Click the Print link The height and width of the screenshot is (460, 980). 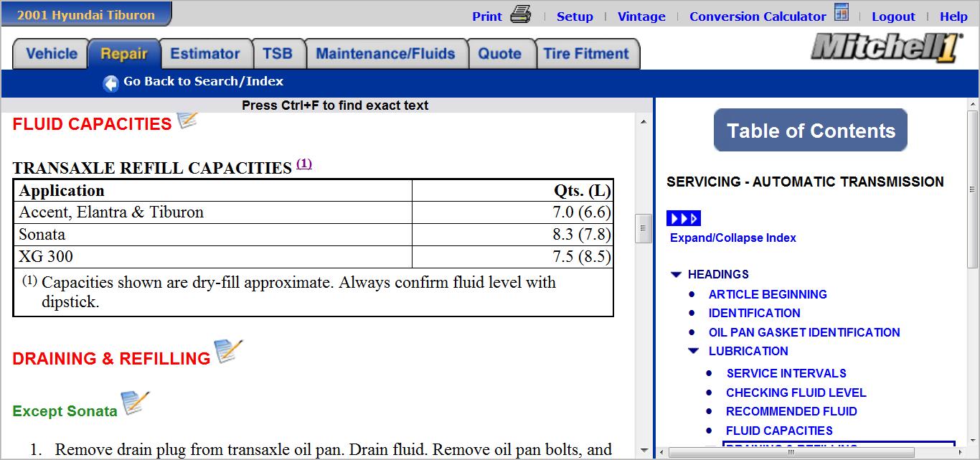click(x=487, y=17)
